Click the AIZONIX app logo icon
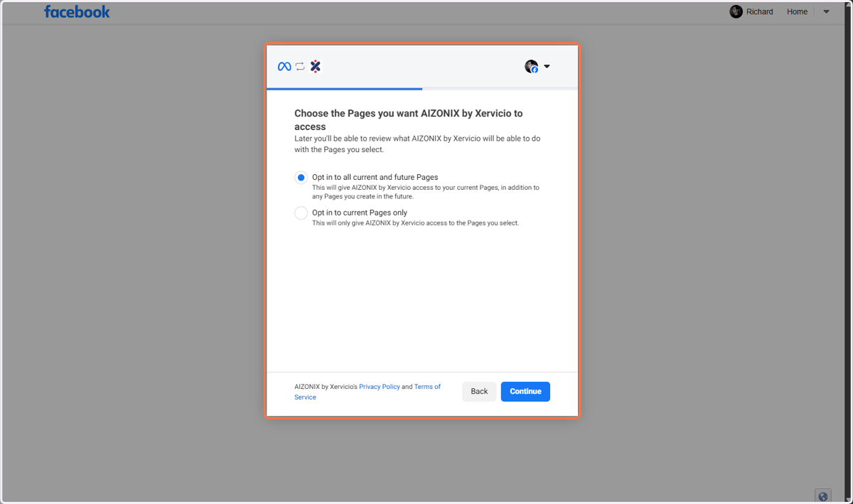Screen dimensions: 853x504 (316, 66)
